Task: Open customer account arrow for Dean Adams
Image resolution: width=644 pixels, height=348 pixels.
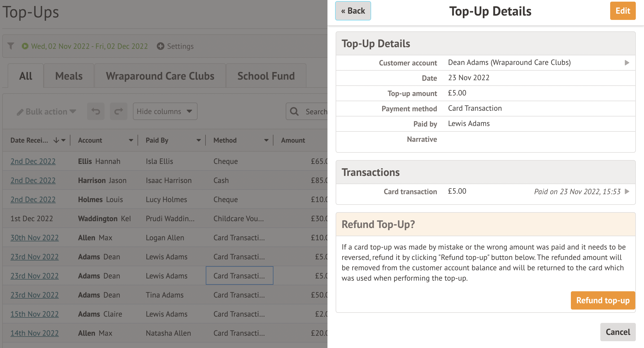Action: pyautogui.click(x=627, y=63)
